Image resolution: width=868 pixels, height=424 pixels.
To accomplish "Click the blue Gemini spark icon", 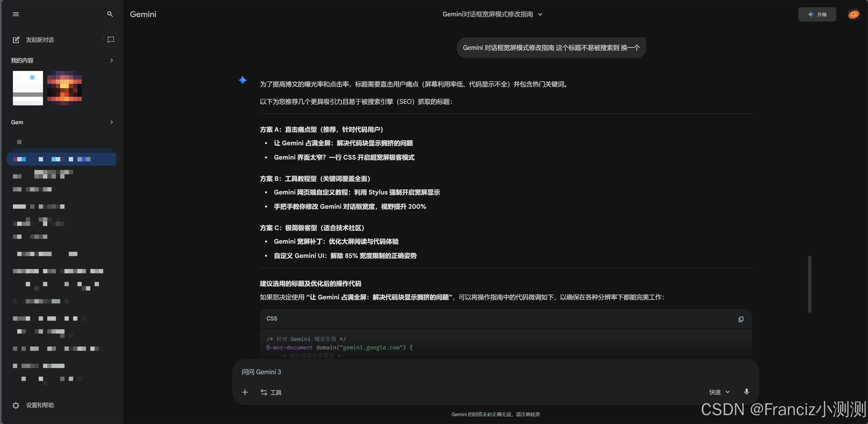I will [243, 80].
